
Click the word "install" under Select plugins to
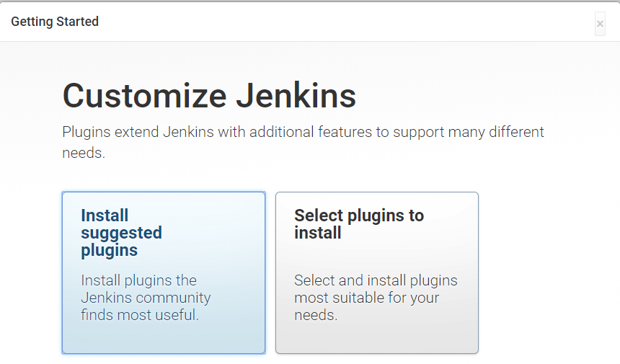click(x=317, y=233)
